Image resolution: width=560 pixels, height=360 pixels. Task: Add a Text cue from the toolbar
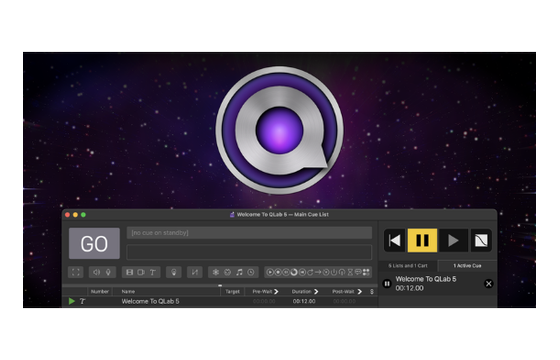(x=152, y=272)
